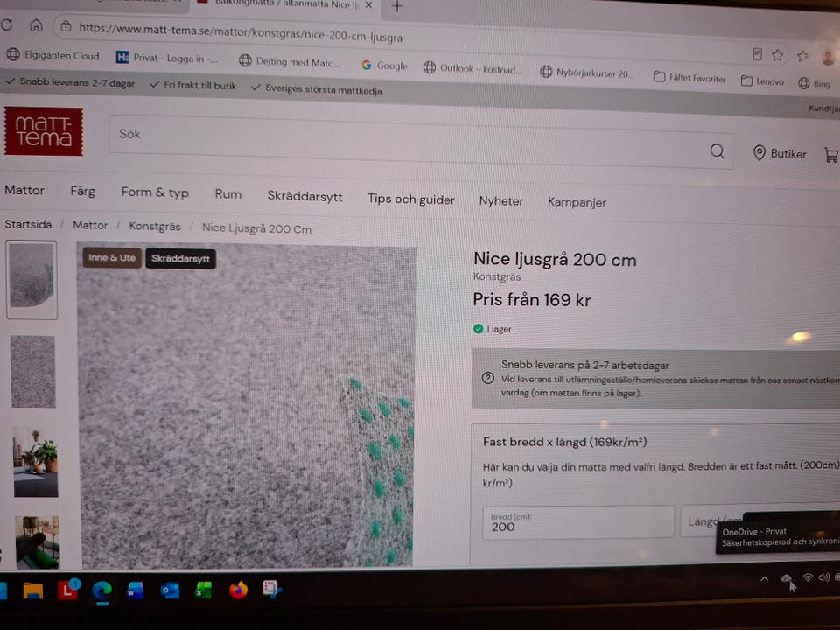This screenshot has height=630, width=840.
Task: Open the Skräddarsytt menu
Action: (x=304, y=197)
